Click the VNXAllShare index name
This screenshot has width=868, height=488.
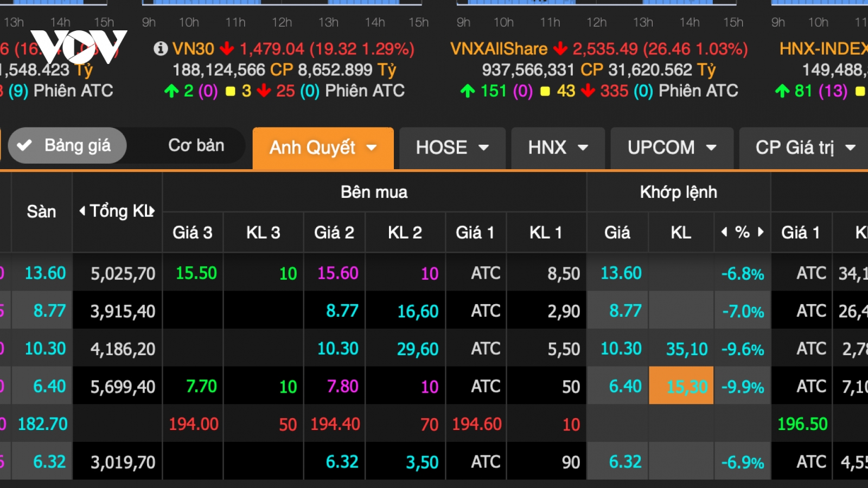[x=499, y=49]
